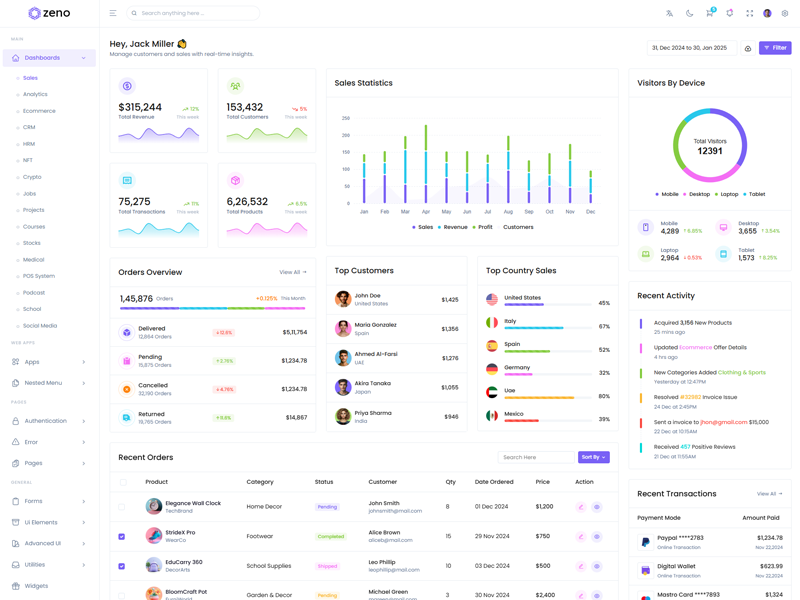
Task: Uncheck the StrideX Pro order checkbox
Action: coord(122,537)
